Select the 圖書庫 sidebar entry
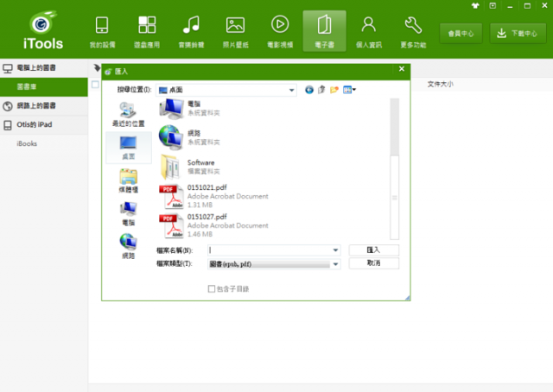Viewport: 553px width, 392px height. (44, 86)
